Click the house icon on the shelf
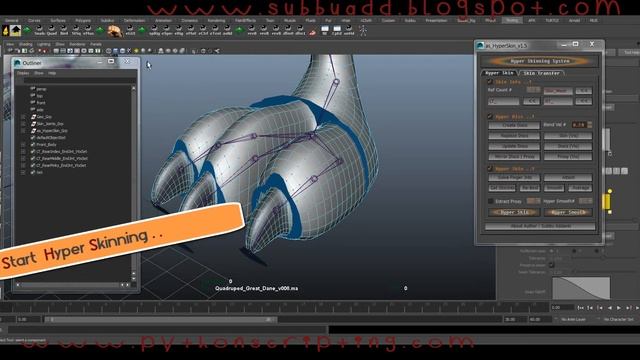 [x=16, y=30]
